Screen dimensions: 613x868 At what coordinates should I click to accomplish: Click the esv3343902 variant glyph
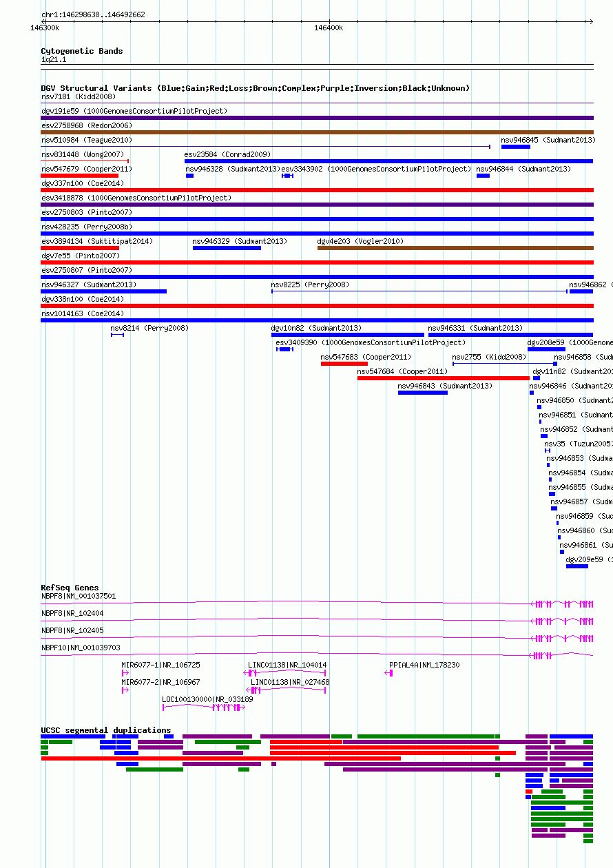click(x=288, y=176)
